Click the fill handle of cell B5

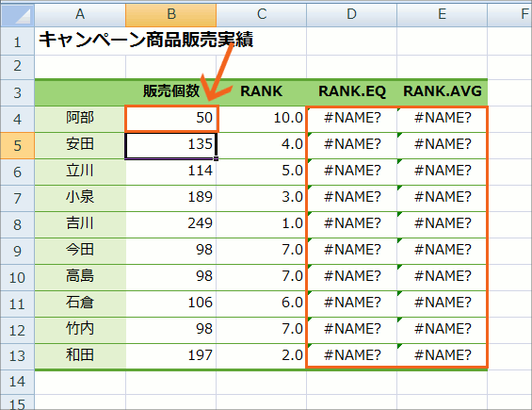(x=217, y=158)
